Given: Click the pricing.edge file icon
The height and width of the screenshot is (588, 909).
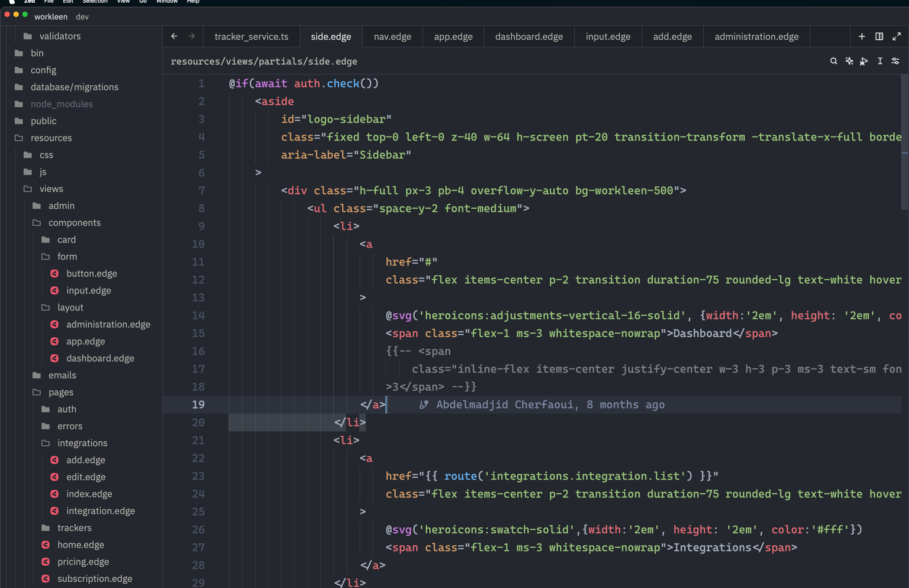Looking at the screenshot, I should coord(46,562).
